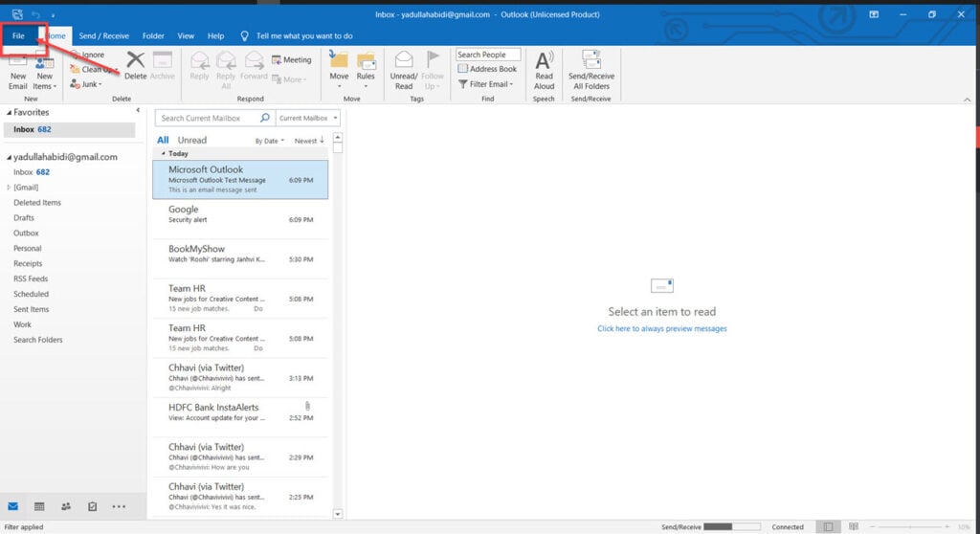Click the Reply icon
This screenshot has height=534, width=980.
199,66
